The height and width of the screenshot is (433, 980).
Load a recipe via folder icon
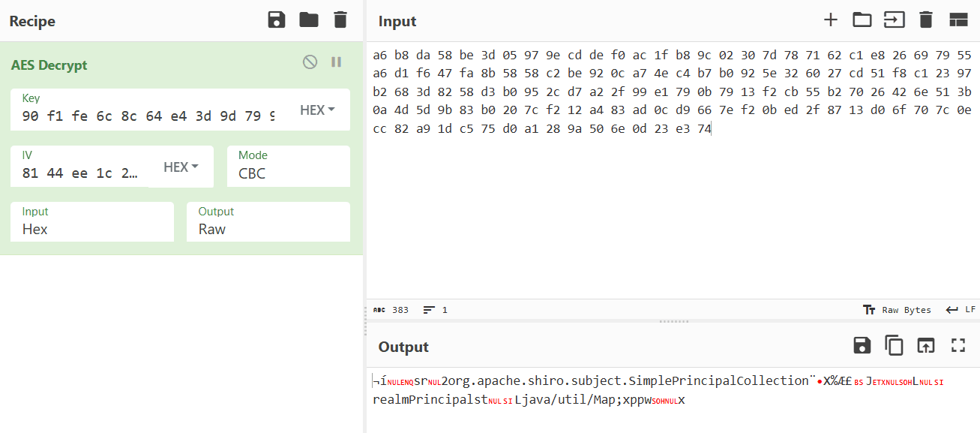click(x=309, y=20)
